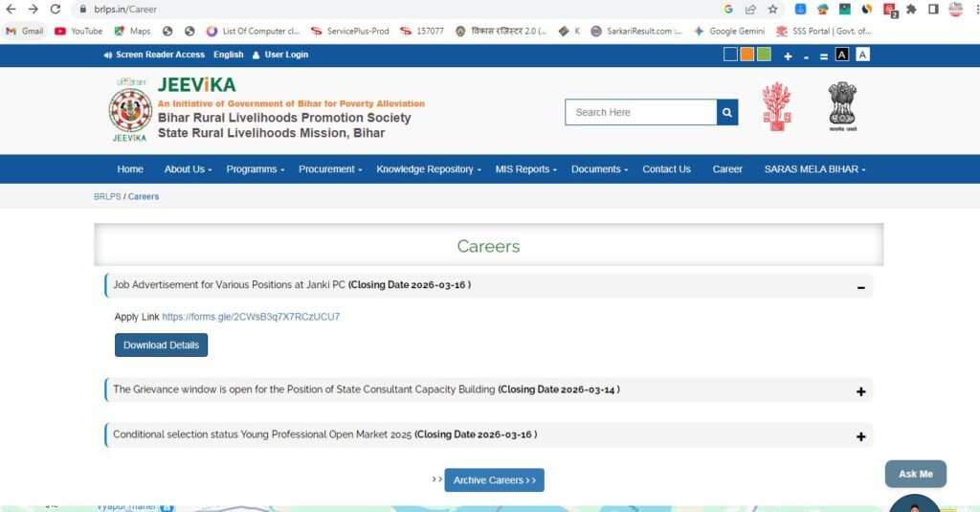Expand the Grievance window career item
The image size is (980, 512).
tap(860, 390)
